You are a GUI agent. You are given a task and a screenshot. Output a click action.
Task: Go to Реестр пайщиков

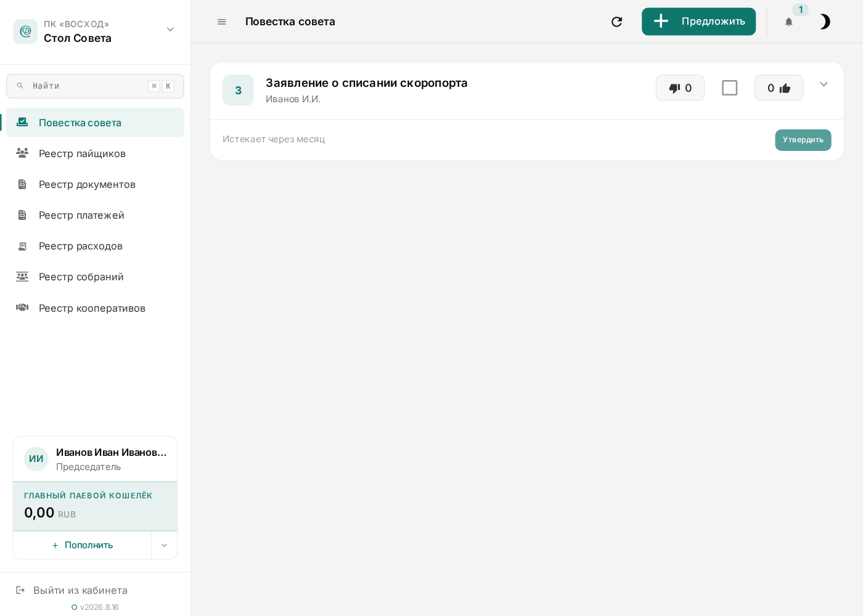95,153
